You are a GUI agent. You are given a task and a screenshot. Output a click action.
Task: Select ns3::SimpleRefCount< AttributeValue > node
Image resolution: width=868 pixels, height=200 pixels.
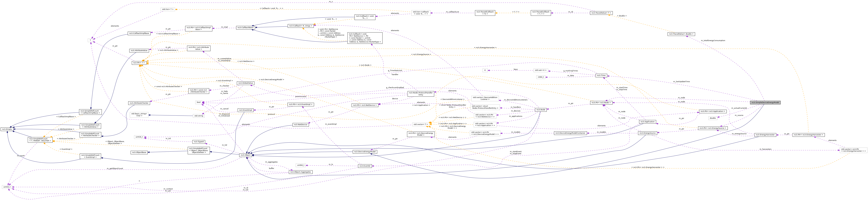click(90, 126)
